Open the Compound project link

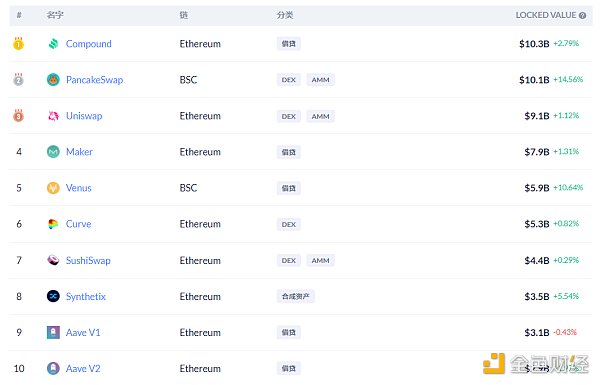(88, 44)
